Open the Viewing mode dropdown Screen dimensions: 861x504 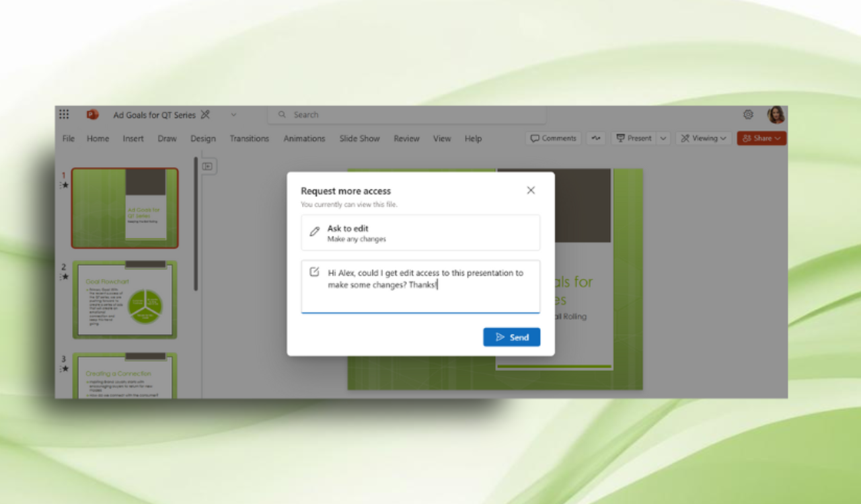[704, 138]
